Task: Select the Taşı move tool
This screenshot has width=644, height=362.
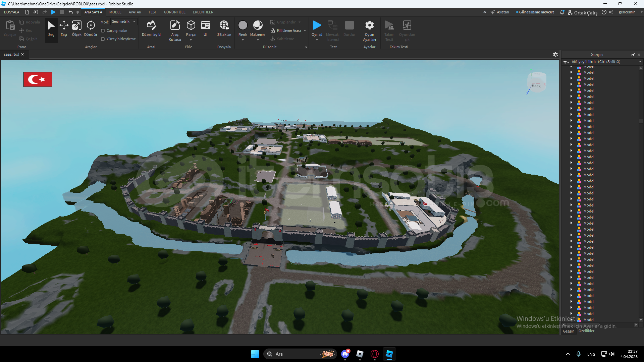Action: [x=64, y=28]
